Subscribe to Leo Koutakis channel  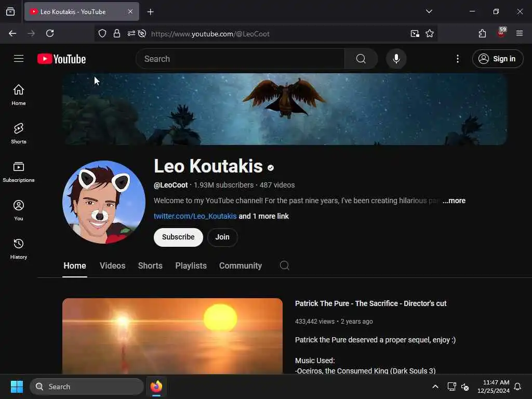(178, 237)
